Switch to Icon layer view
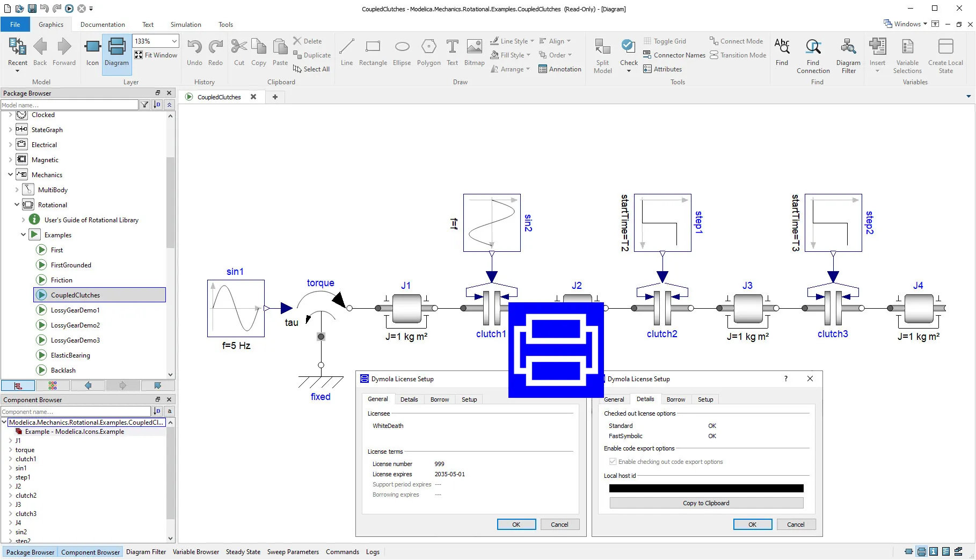 click(x=92, y=52)
